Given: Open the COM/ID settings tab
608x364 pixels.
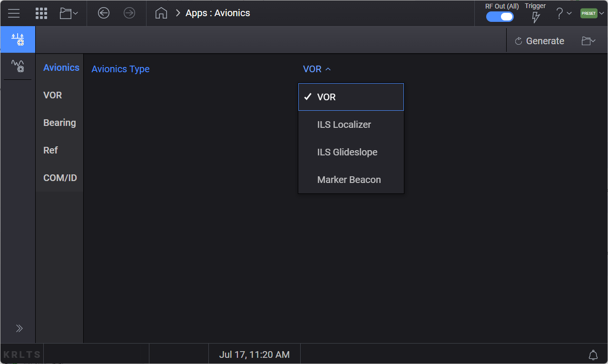Looking at the screenshot, I should tap(60, 178).
